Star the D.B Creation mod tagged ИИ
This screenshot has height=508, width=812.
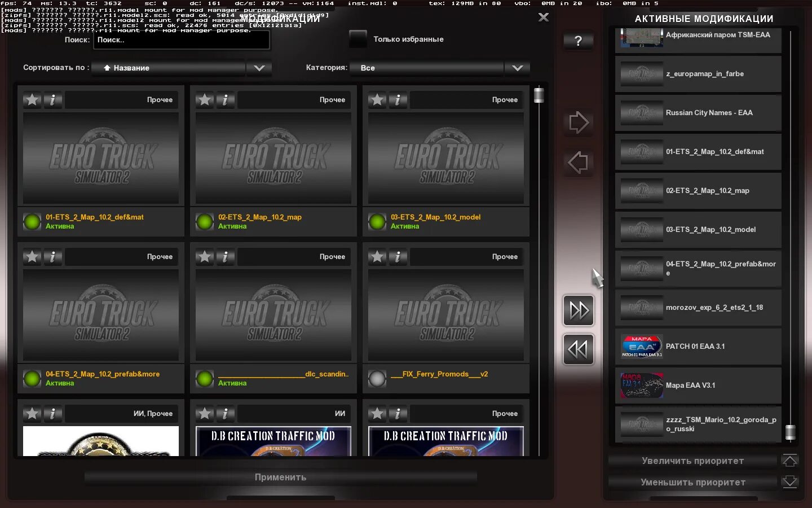(205, 414)
